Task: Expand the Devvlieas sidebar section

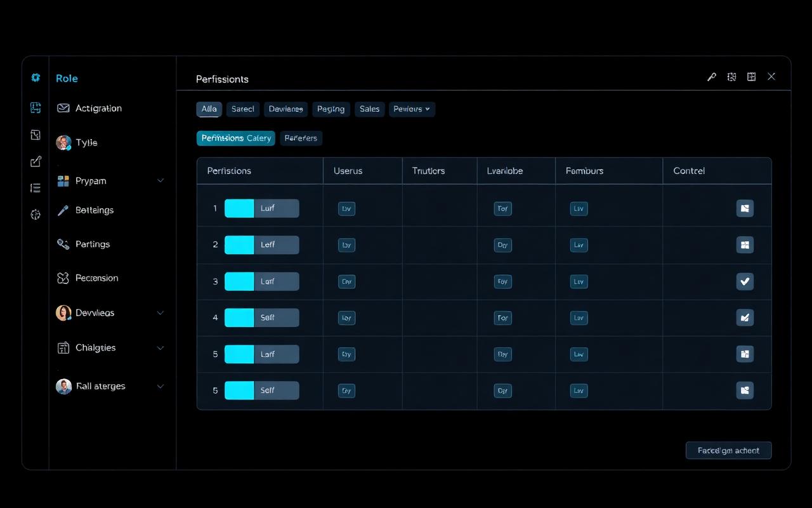Action: coord(160,312)
